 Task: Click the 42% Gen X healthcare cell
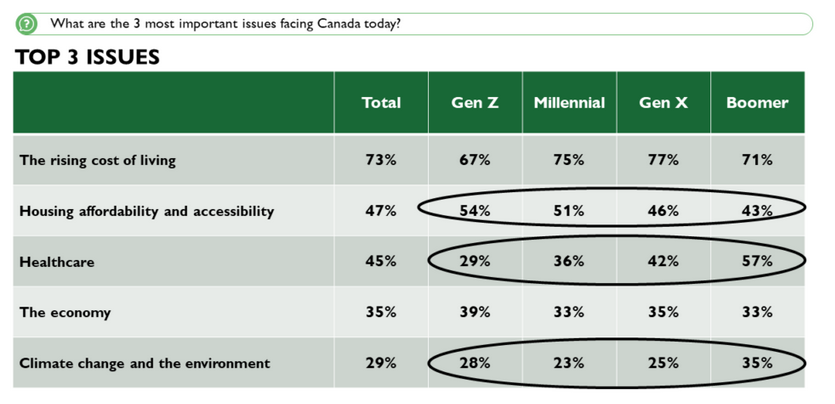(663, 262)
